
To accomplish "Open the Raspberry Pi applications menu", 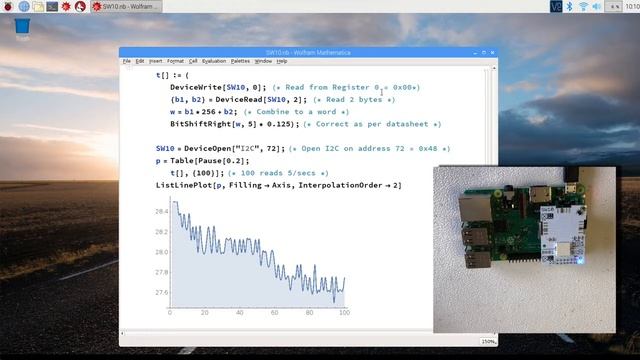I will pos(8,6).
